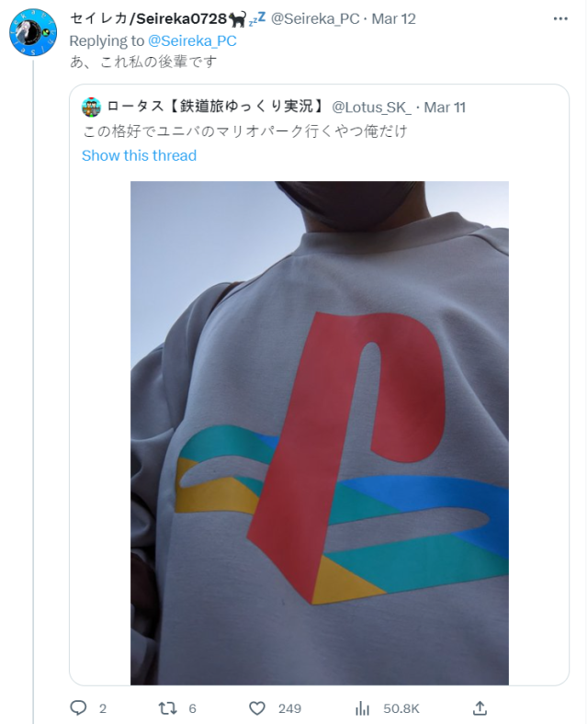Retweet using the retweet arrows icon
This screenshot has width=588, height=724.
coord(167,707)
